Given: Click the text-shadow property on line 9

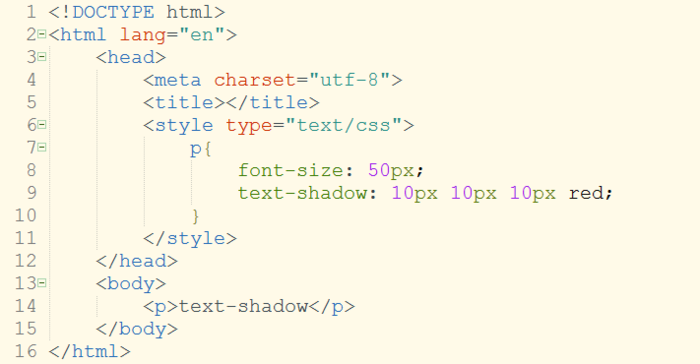Looking at the screenshot, I should (302, 193).
